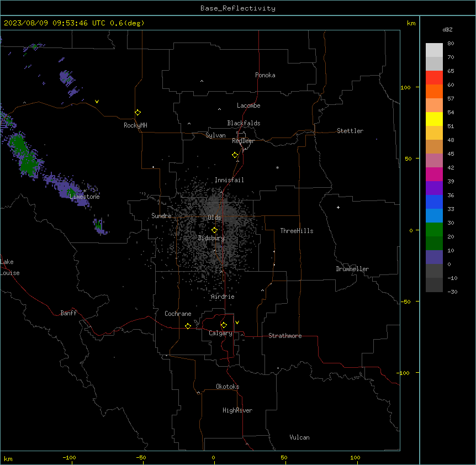Click the 30 dBZ green color swatch
Viewport: 476px width, 465px height.
click(434, 230)
